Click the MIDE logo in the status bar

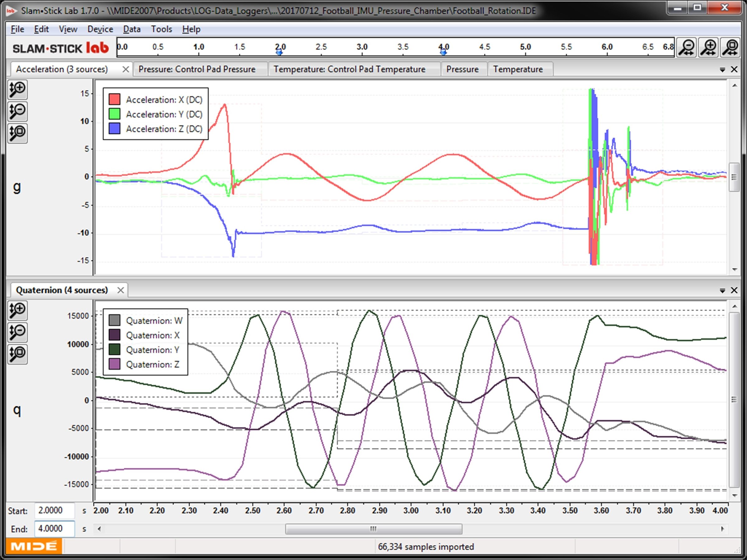click(34, 546)
